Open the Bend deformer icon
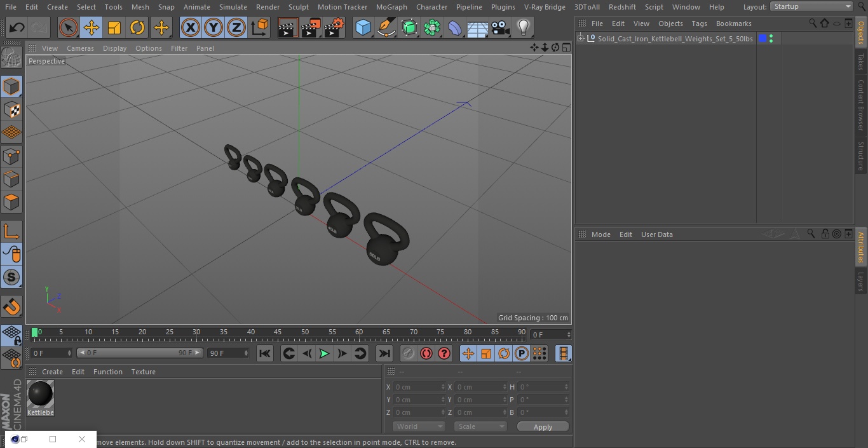The height and width of the screenshot is (448, 868). [x=455, y=27]
